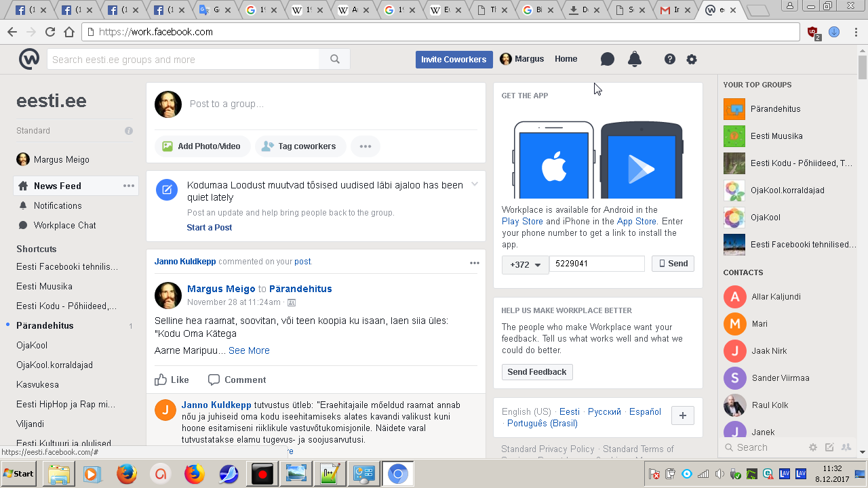The width and height of the screenshot is (868, 488).
Task: Open Chrome menu three dots
Action: click(x=856, y=32)
